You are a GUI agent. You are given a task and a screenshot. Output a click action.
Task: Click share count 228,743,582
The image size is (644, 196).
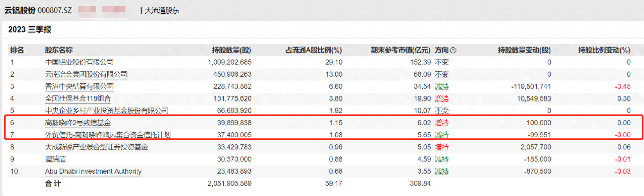[232, 86]
